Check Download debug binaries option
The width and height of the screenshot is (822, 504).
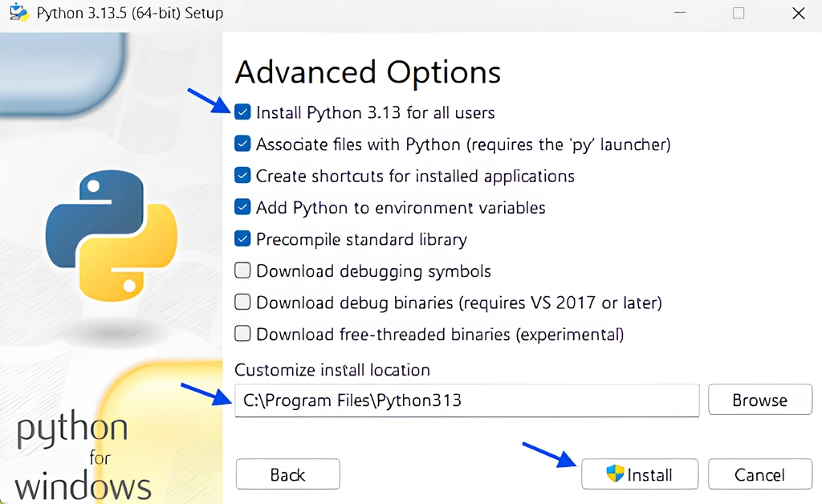pos(242,303)
